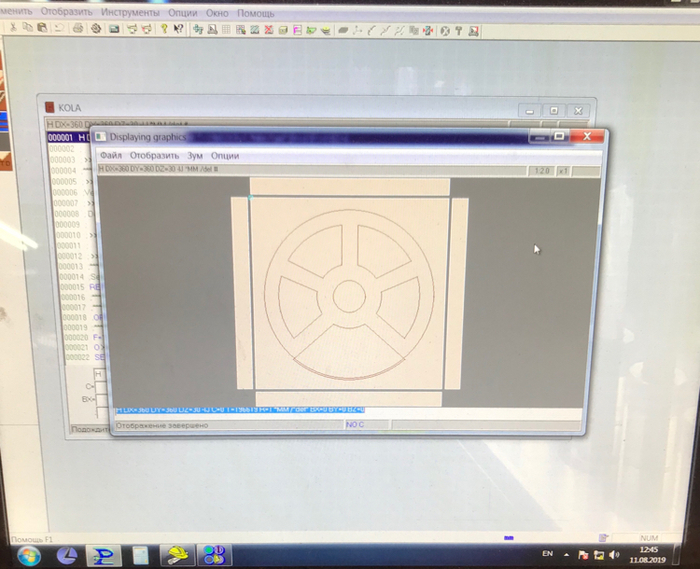Viewport: 700px width, 569px height.
Task: Click the monitor screen icon in the toolbar
Action: tap(114, 29)
